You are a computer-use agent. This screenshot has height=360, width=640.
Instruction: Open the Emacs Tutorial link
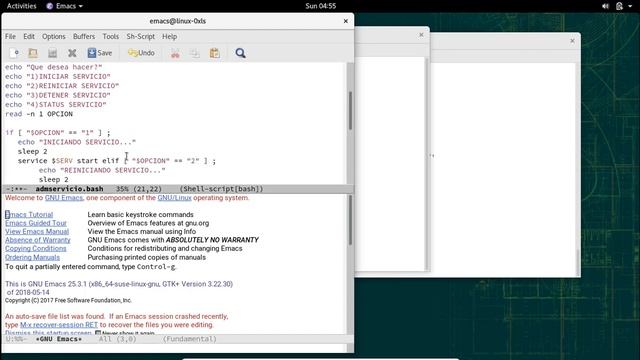pyautogui.click(x=29, y=214)
